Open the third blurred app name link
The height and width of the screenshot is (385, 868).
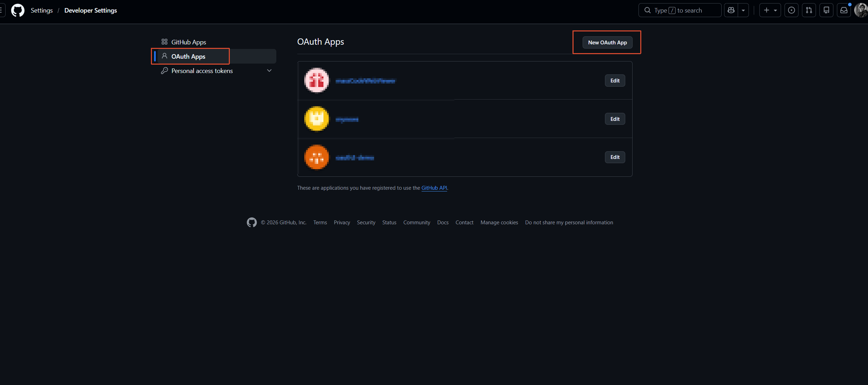[x=355, y=158]
